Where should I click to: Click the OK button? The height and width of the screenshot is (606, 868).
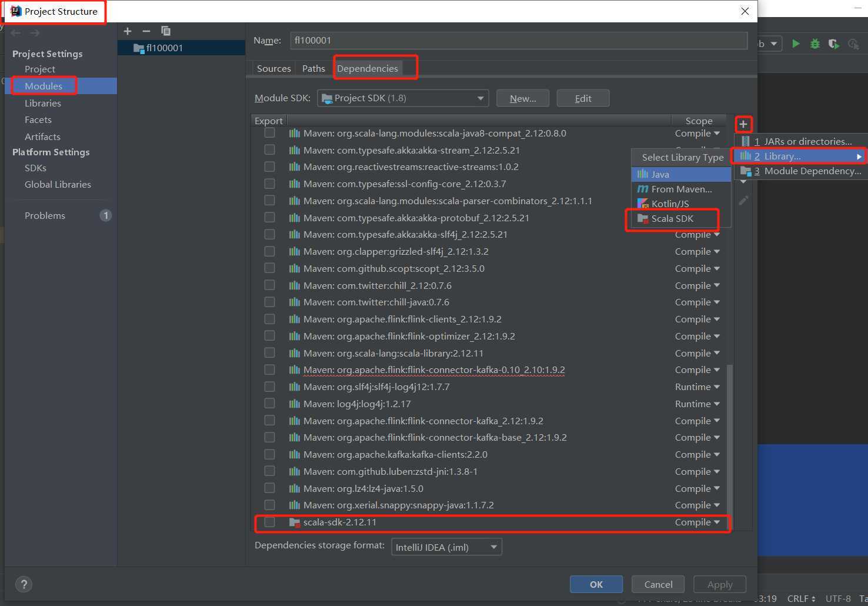pos(596,584)
